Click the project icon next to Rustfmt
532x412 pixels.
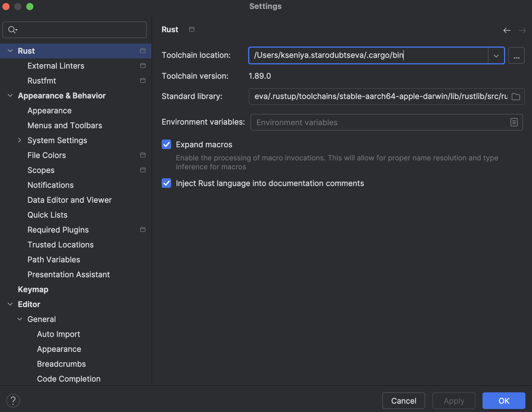(143, 80)
